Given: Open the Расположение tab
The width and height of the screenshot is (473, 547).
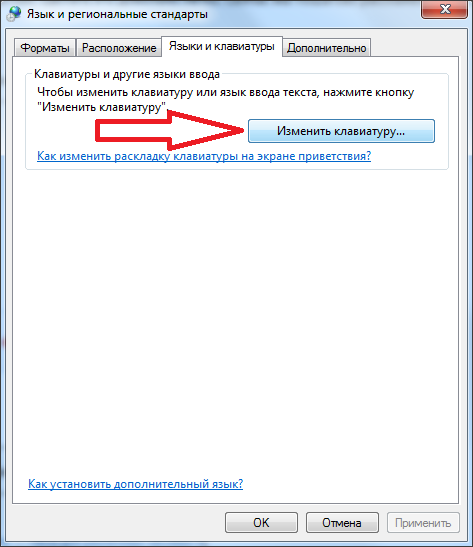Looking at the screenshot, I should [119, 48].
